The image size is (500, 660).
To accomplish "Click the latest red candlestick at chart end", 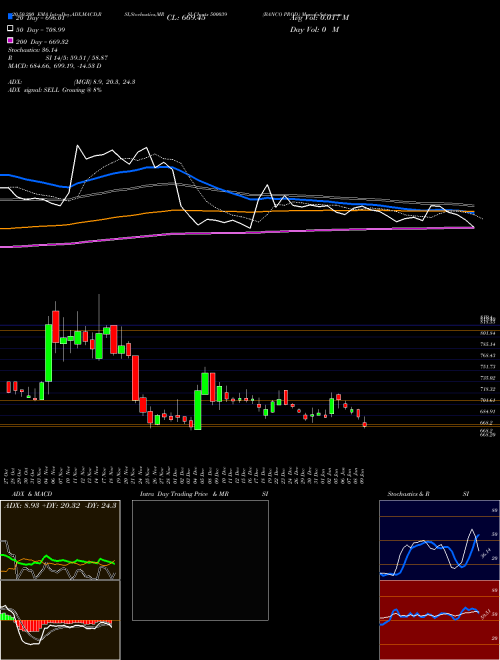I will pyautogui.click(x=365, y=424).
